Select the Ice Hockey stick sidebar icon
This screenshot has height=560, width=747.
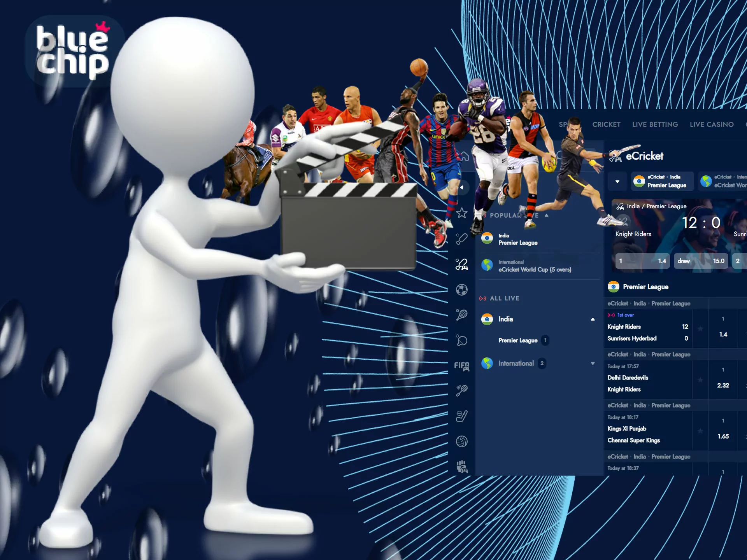[462, 416]
